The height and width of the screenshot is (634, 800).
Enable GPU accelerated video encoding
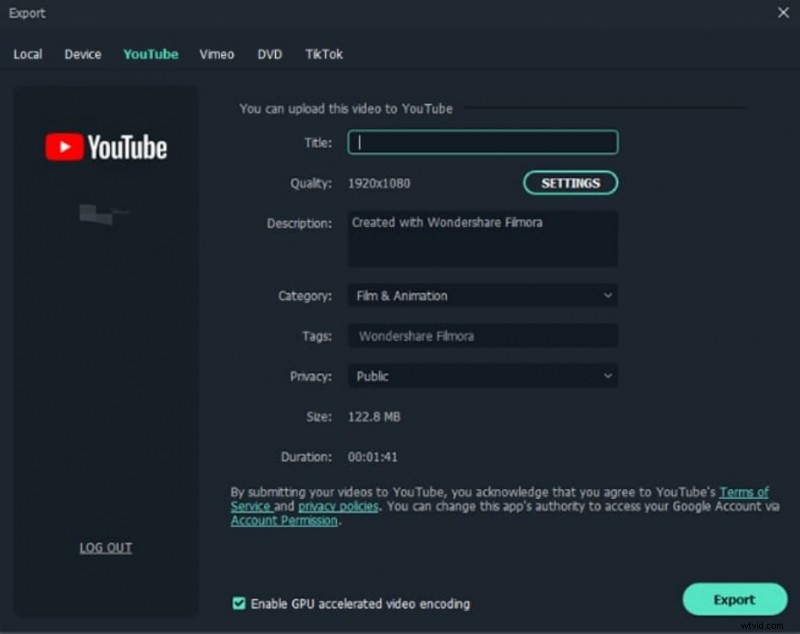click(x=239, y=604)
